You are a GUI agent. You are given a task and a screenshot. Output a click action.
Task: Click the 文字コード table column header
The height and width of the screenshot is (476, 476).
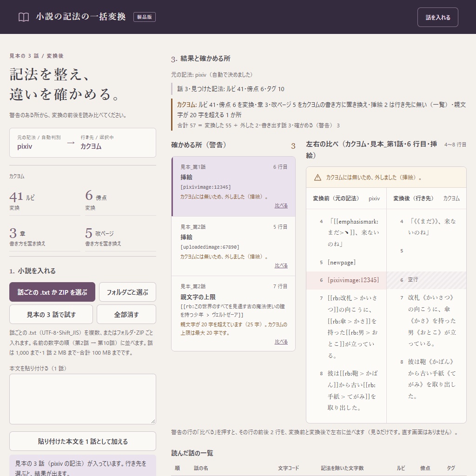tap(288, 468)
